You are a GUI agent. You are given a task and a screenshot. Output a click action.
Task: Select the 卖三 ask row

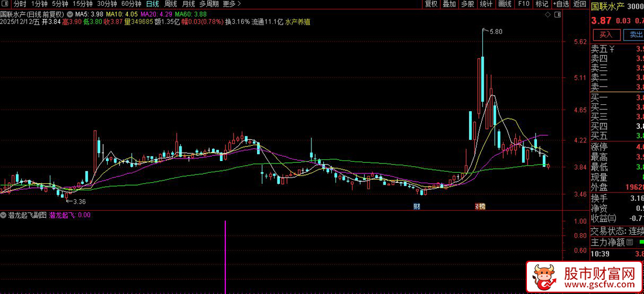point(617,68)
